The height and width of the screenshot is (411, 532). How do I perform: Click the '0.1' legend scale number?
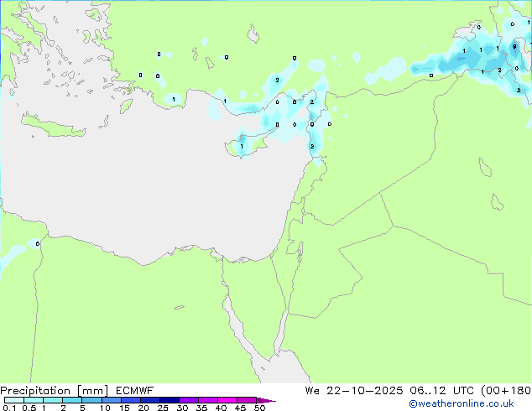click(9, 408)
